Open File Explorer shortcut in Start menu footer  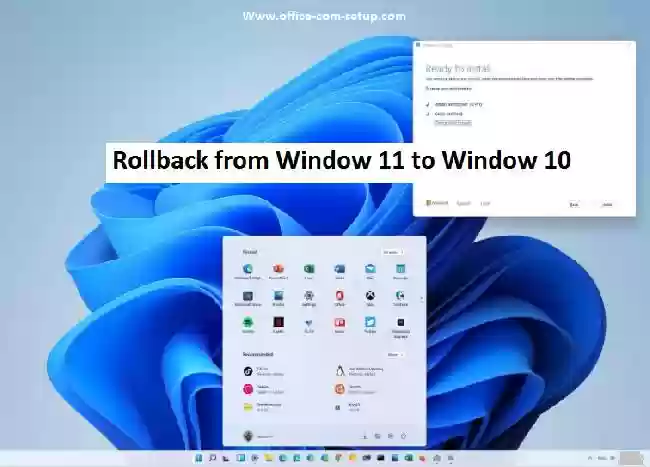[x=377, y=436]
